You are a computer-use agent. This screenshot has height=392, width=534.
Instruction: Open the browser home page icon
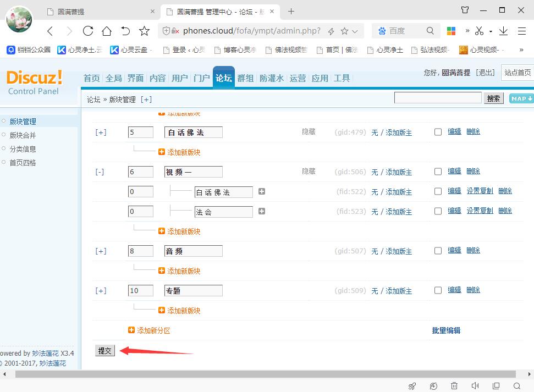tap(107, 31)
